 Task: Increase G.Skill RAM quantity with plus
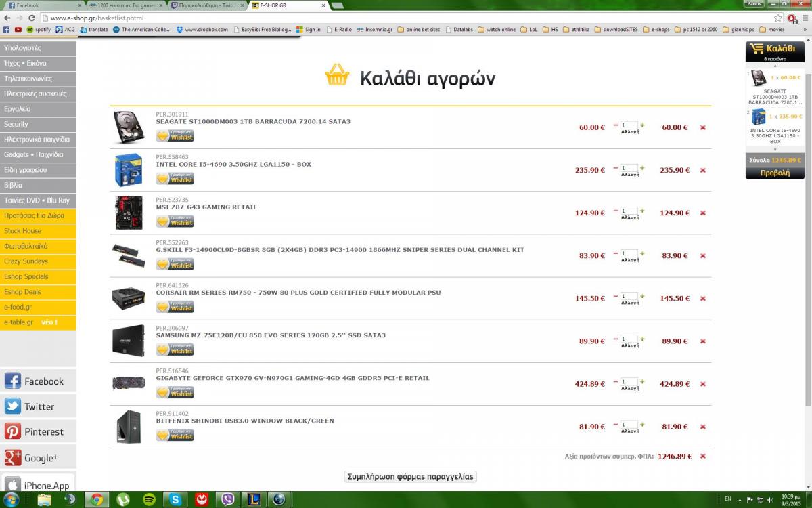642,253
